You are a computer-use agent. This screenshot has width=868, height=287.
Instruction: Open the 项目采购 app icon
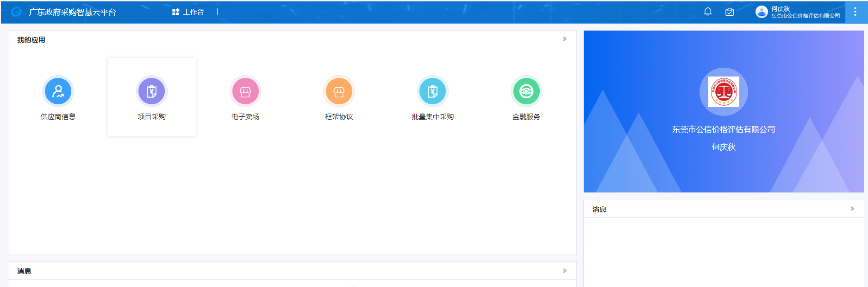[x=151, y=91]
